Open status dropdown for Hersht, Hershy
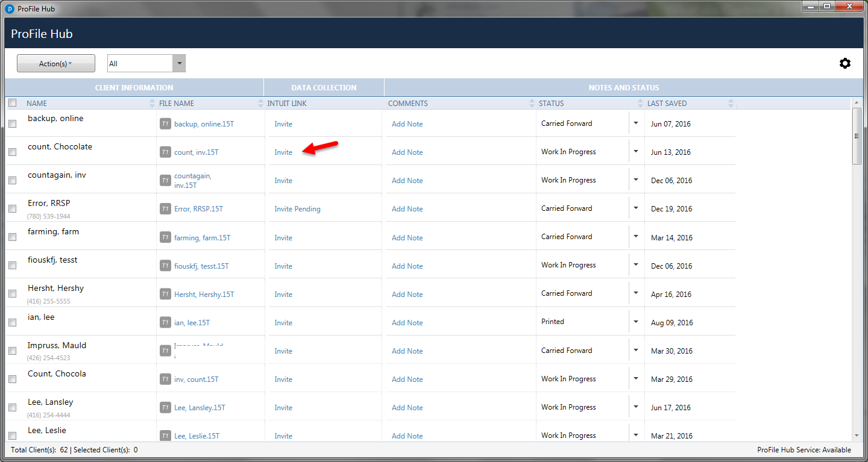 (x=636, y=293)
